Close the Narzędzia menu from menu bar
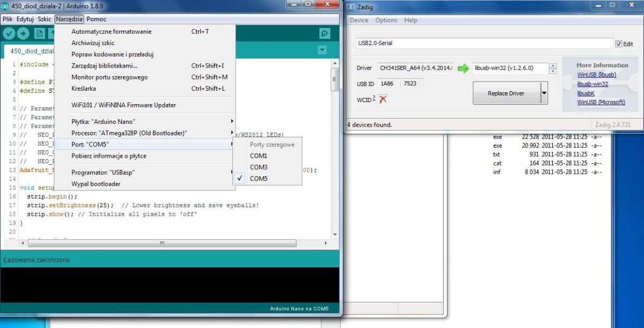This screenshot has width=644, height=328. pyautogui.click(x=69, y=19)
